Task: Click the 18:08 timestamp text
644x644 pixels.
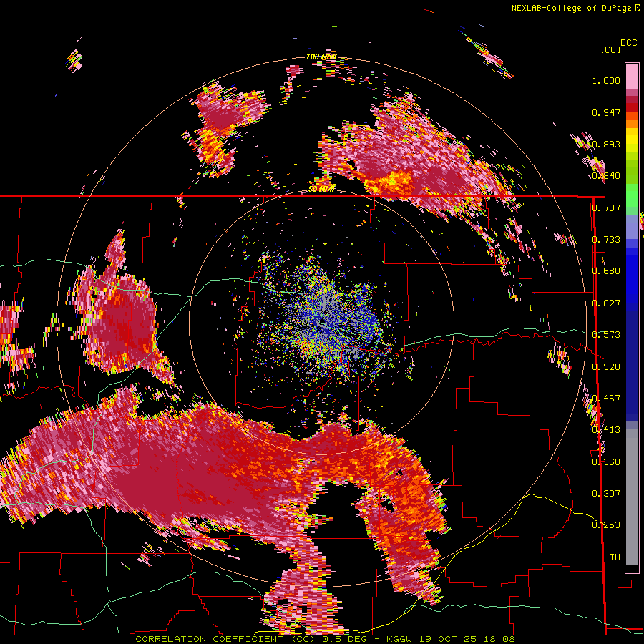Action: tap(499, 639)
